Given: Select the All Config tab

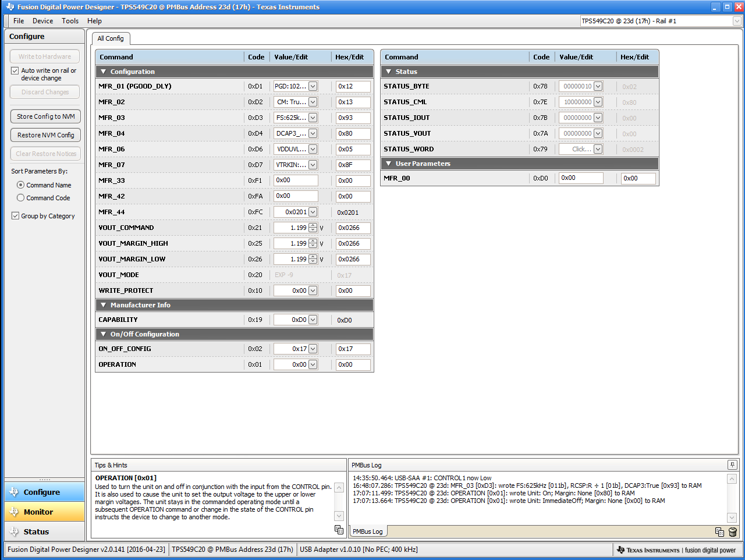Looking at the screenshot, I should (x=111, y=38).
